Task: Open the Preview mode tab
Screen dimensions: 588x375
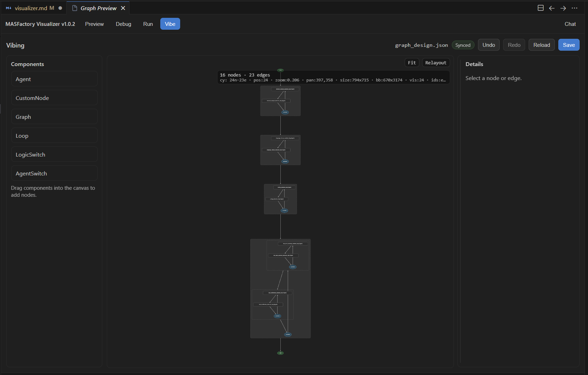Action: (94, 24)
